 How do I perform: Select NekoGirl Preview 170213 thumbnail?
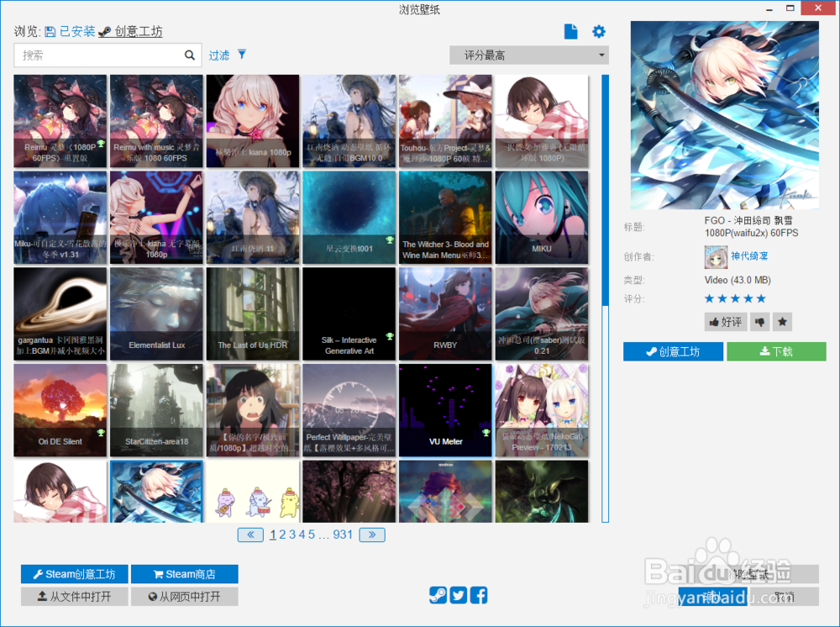point(542,410)
